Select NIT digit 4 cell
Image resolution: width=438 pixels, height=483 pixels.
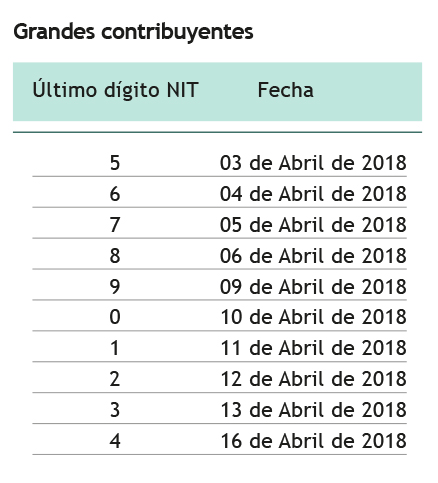point(115,441)
